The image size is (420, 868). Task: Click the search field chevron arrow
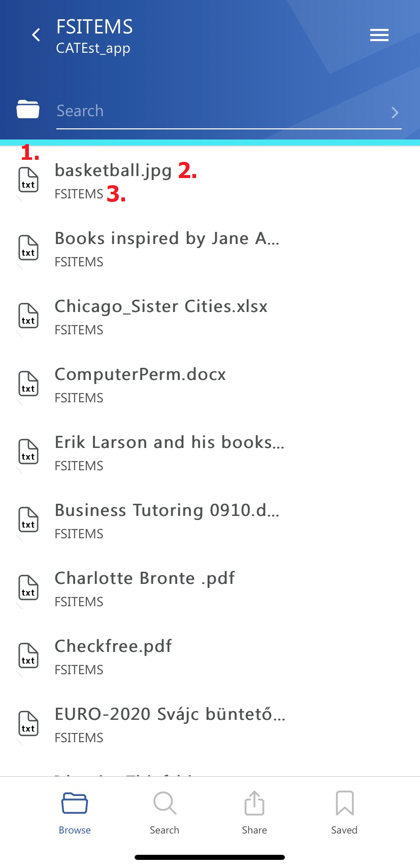(x=395, y=112)
